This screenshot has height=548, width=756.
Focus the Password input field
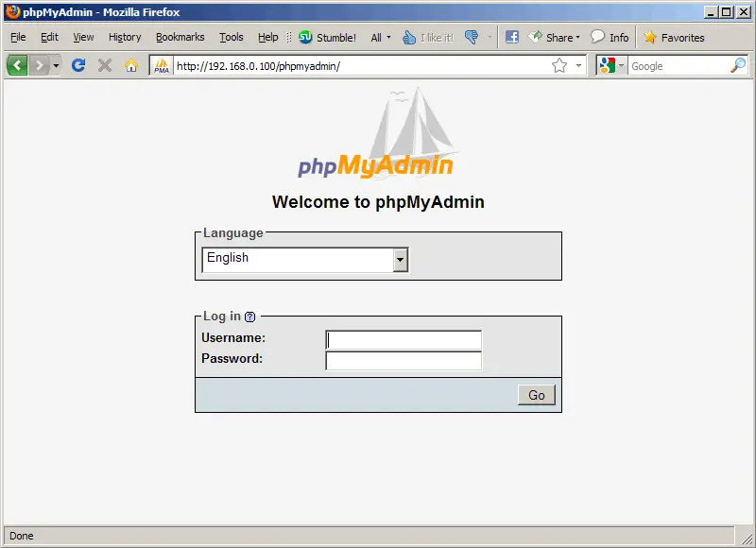tap(404, 361)
